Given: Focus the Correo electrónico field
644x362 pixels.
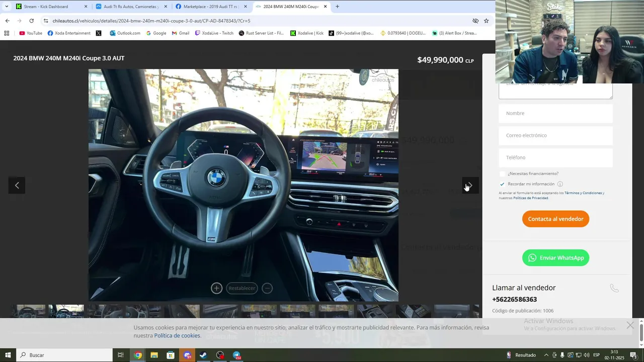Looking at the screenshot, I should (x=555, y=135).
